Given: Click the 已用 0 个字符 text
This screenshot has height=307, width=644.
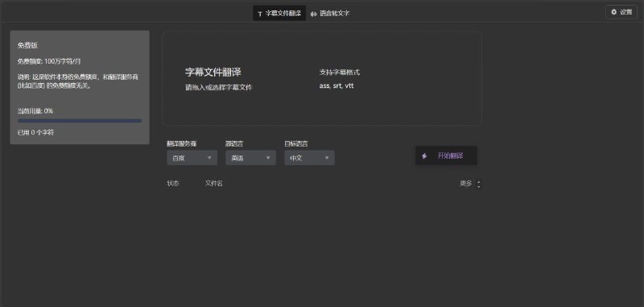Looking at the screenshot, I should [x=35, y=132].
